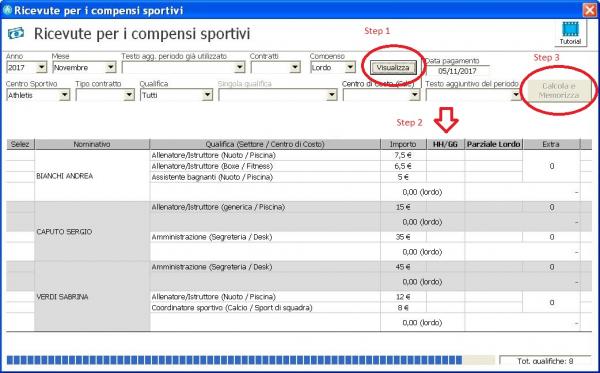Click HH/GG cell for Assistente bagnanti row
600x373 pixels.
445,177
